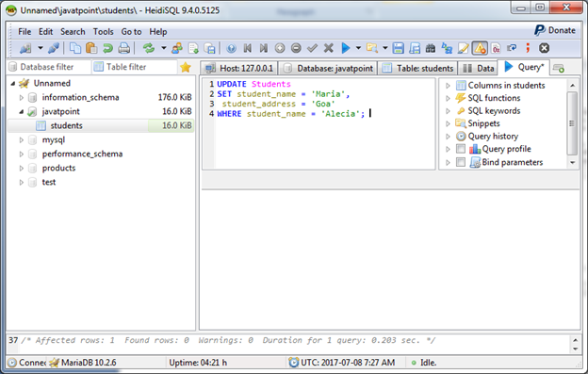Click the binoculars find text icon
588x374 pixels.
tap(431, 48)
